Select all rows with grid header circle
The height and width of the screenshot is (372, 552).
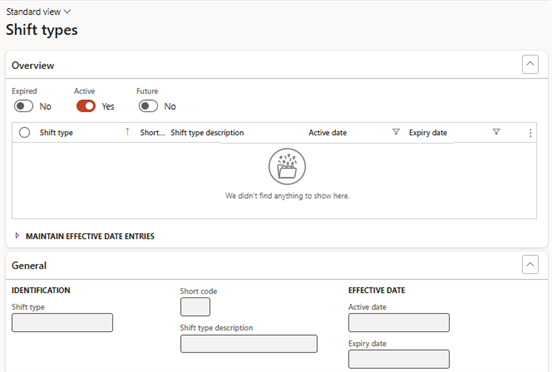(x=24, y=133)
